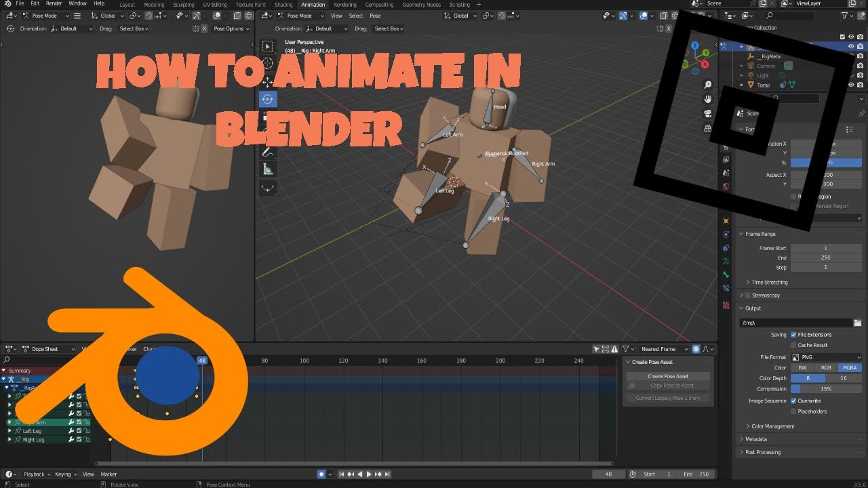The width and height of the screenshot is (868, 488).
Task: Click wrench modifier icon on Right Leg channel
Action: (71, 440)
